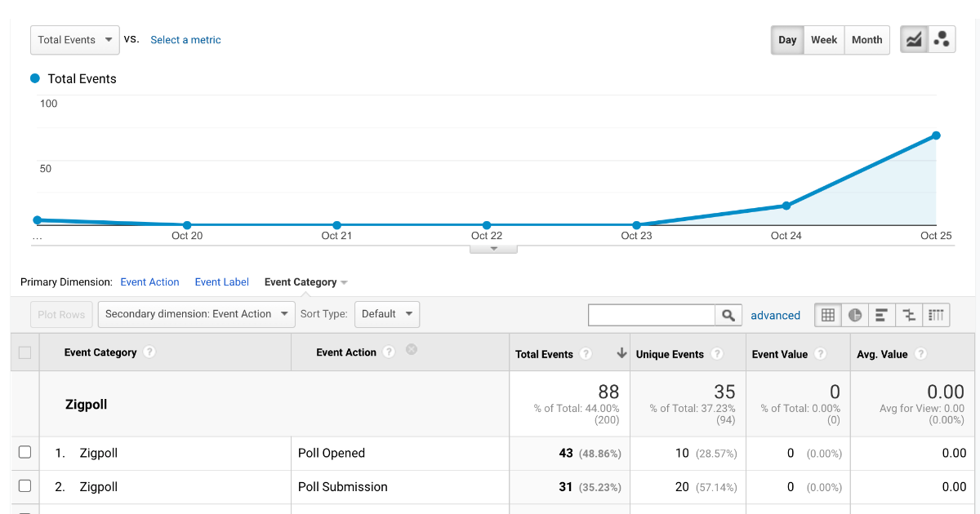Switch the graph to Month view
This screenshot has width=980, height=514.
click(866, 40)
